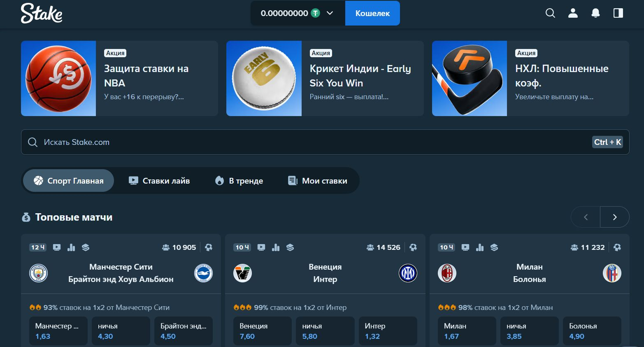Go to Мои ставки tab
The image size is (644, 347).
click(318, 181)
